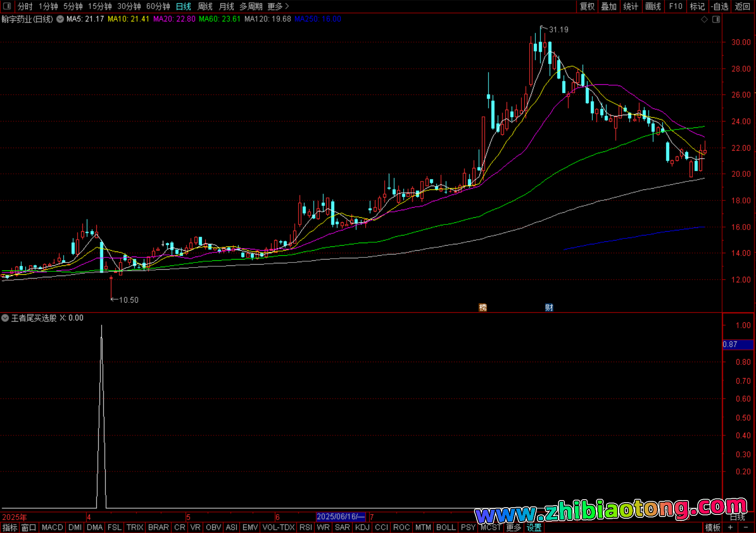Toggle the -自选 watchlist button
756x533 pixels.
(x=720, y=6)
